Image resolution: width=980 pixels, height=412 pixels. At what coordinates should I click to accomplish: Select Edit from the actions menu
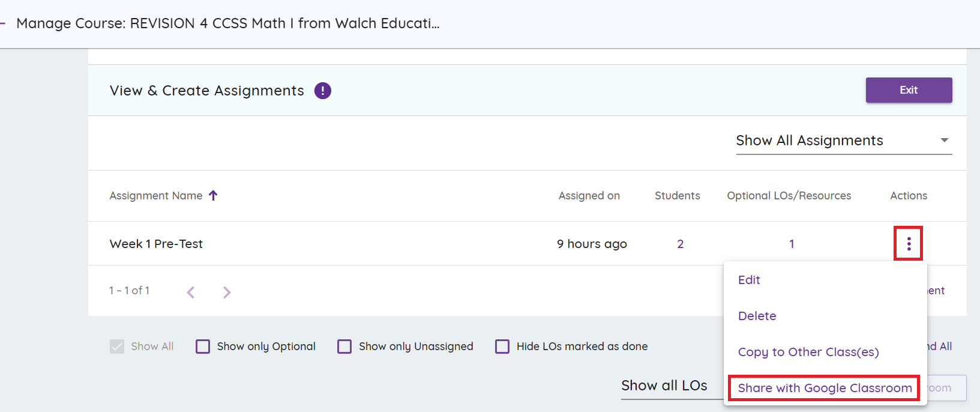[749, 280]
